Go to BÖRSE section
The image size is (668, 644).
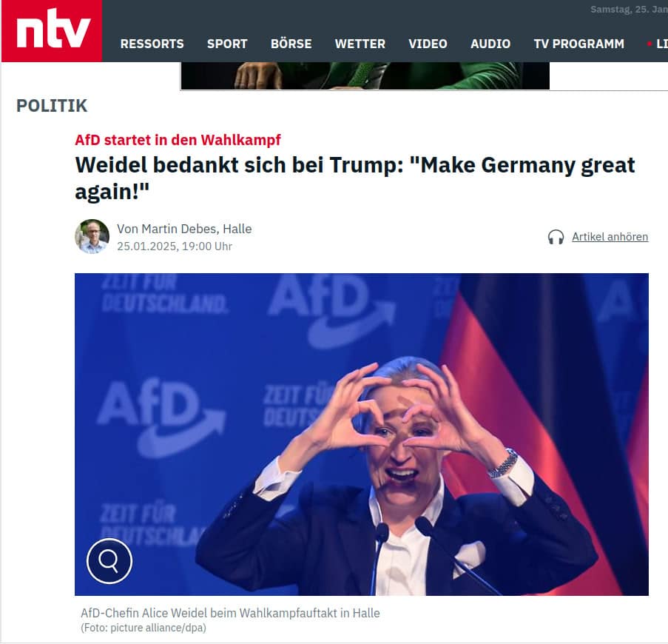coord(291,44)
